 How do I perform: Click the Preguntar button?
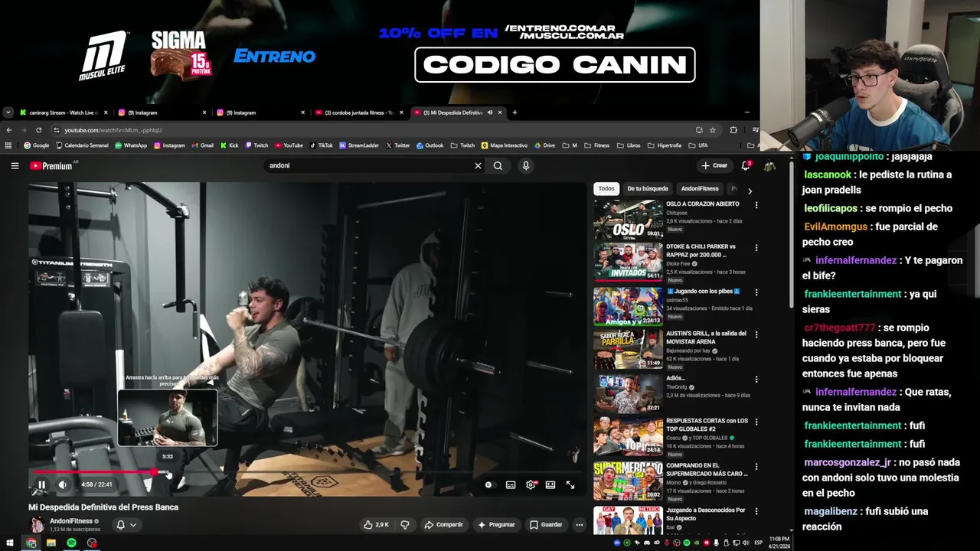point(496,524)
